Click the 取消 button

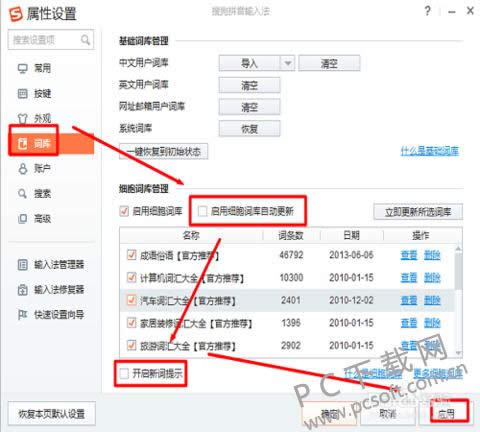pos(388,414)
